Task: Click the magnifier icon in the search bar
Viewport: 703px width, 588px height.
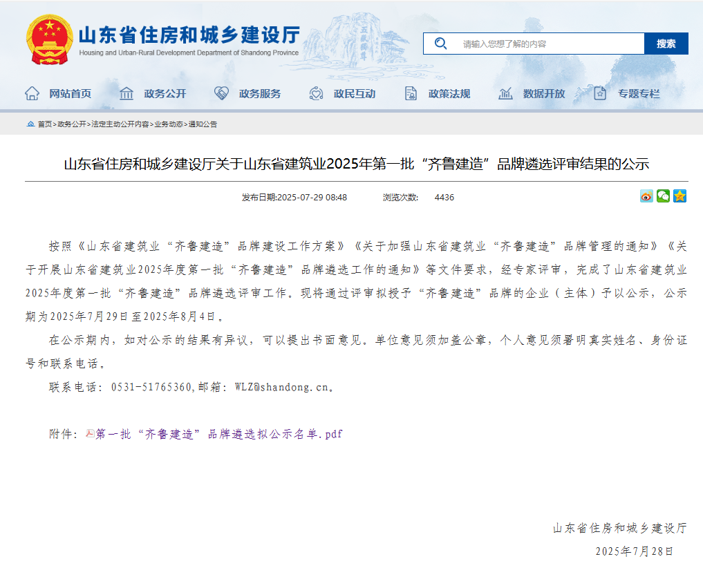Action: click(440, 43)
